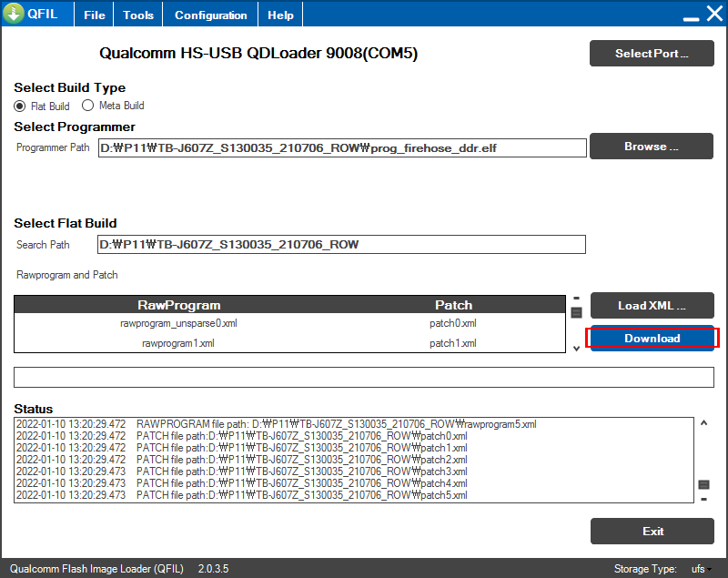Click the QFIL green download logo icon
Image resolution: width=728 pixels, height=578 pixels.
pyautogui.click(x=14, y=13)
